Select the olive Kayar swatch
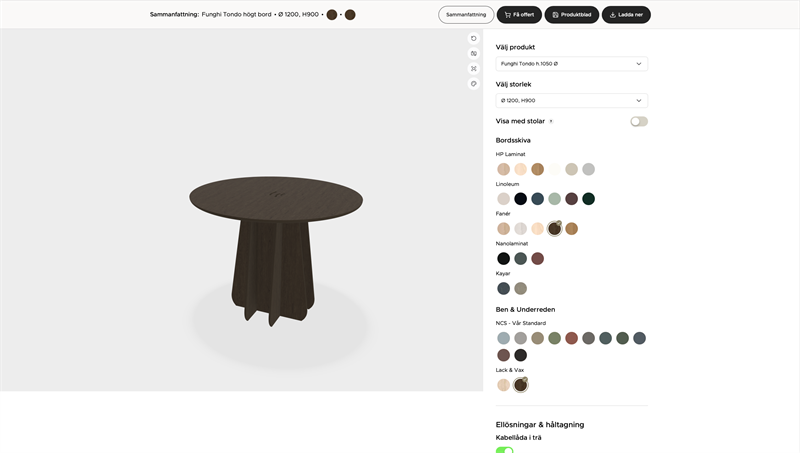The width and height of the screenshot is (800, 453). click(521, 289)
